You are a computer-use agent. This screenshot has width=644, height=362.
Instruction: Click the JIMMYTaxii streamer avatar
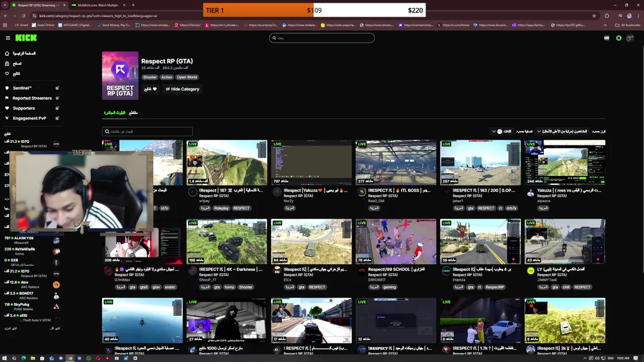tap(530, 271)
